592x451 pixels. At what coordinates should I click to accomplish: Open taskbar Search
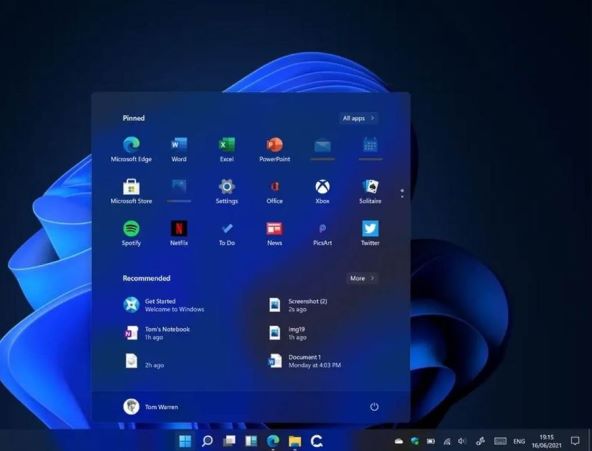click(207, 440)
